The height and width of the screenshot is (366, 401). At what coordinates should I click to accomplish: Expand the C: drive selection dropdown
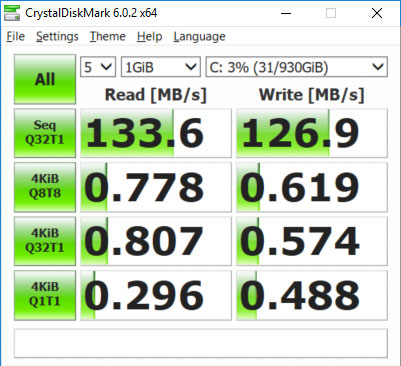[x=297, y=67]
